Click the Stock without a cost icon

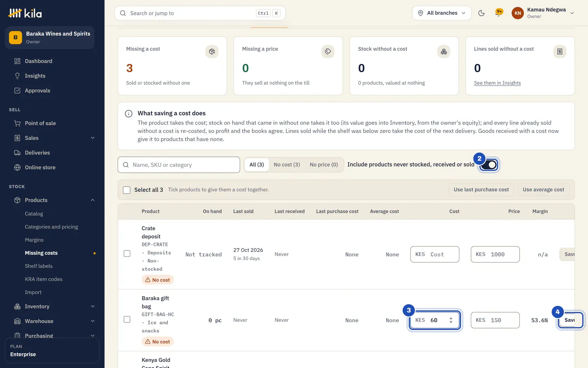[444, 52]
